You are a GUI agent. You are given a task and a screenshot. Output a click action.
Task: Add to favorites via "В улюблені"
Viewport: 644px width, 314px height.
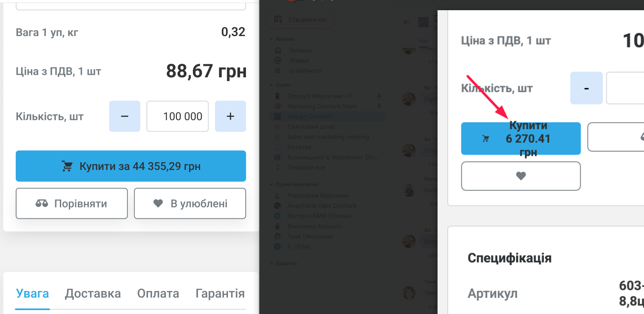190,204
